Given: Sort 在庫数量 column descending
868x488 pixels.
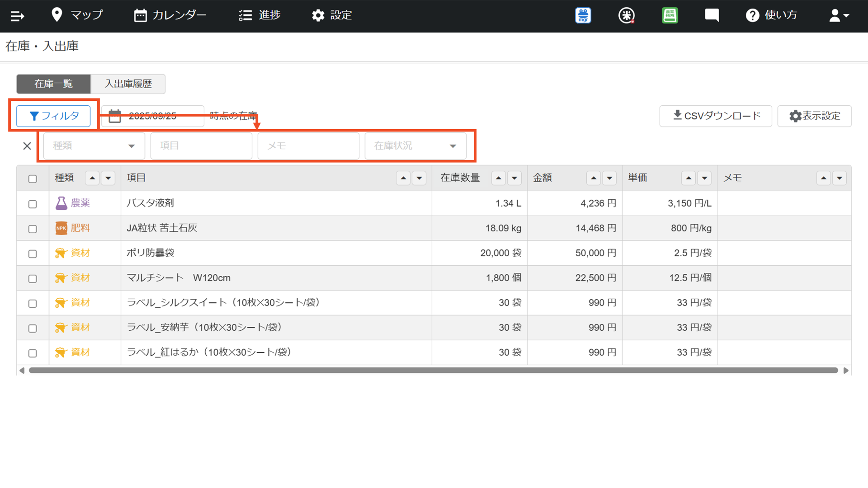Looking at the screenshot, I should (x=514, y=178).
